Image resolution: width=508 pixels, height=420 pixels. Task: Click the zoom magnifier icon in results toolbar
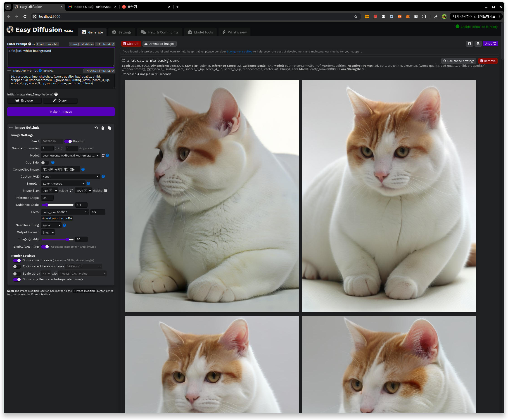coord(478,44)
